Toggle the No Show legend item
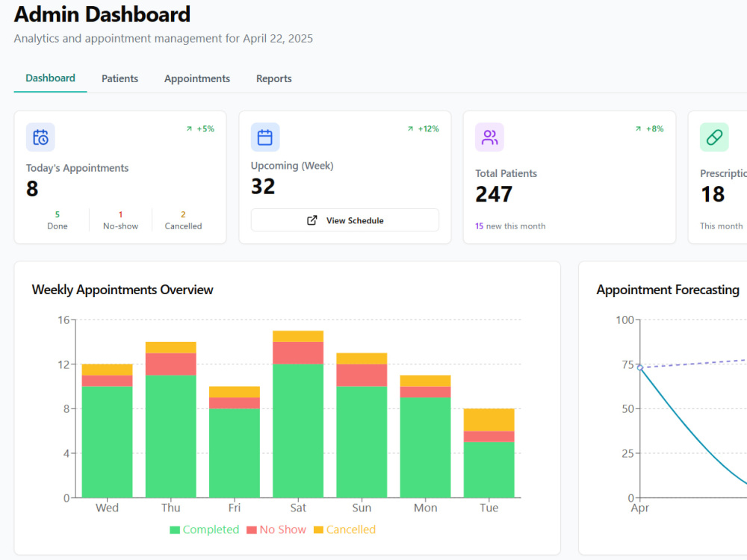 276,529
